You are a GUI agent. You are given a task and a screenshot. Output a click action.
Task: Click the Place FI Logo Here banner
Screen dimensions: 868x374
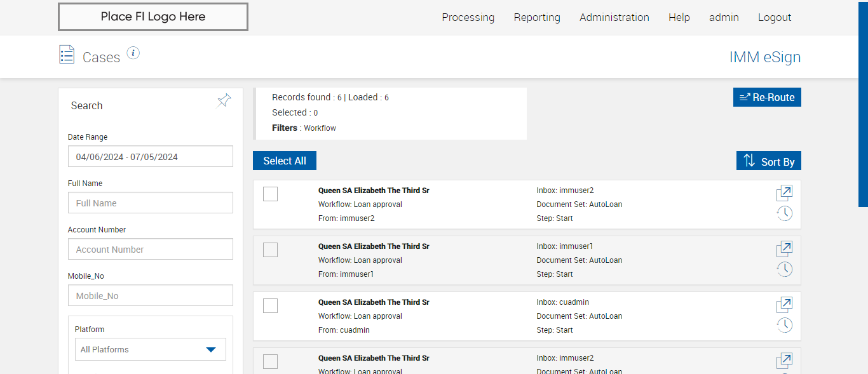[153, 17]
